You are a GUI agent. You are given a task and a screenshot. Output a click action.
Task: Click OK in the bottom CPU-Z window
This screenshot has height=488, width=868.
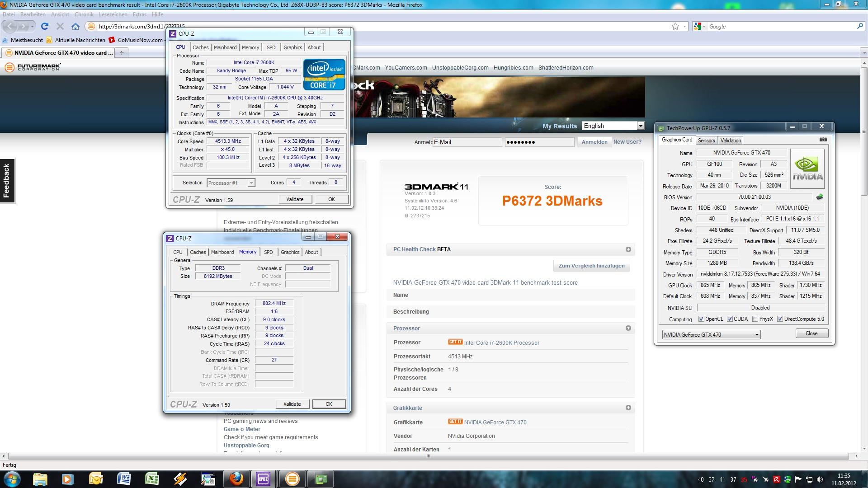329,404
